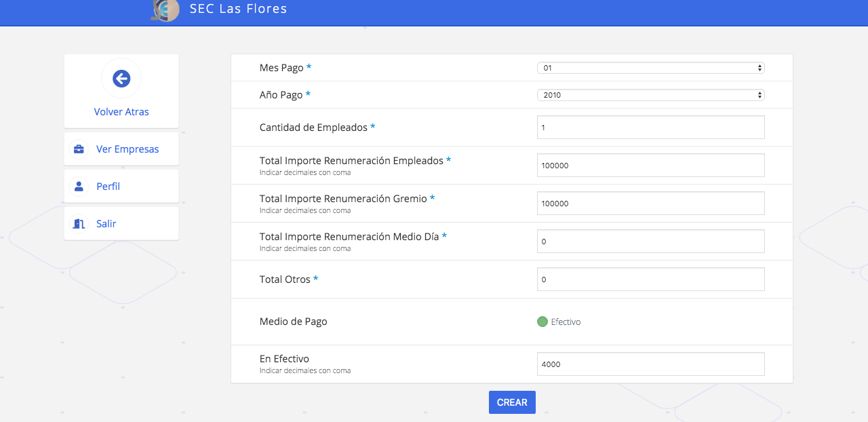
Task: Edit the En Efectivo amount field
Action: pos(650,364)
